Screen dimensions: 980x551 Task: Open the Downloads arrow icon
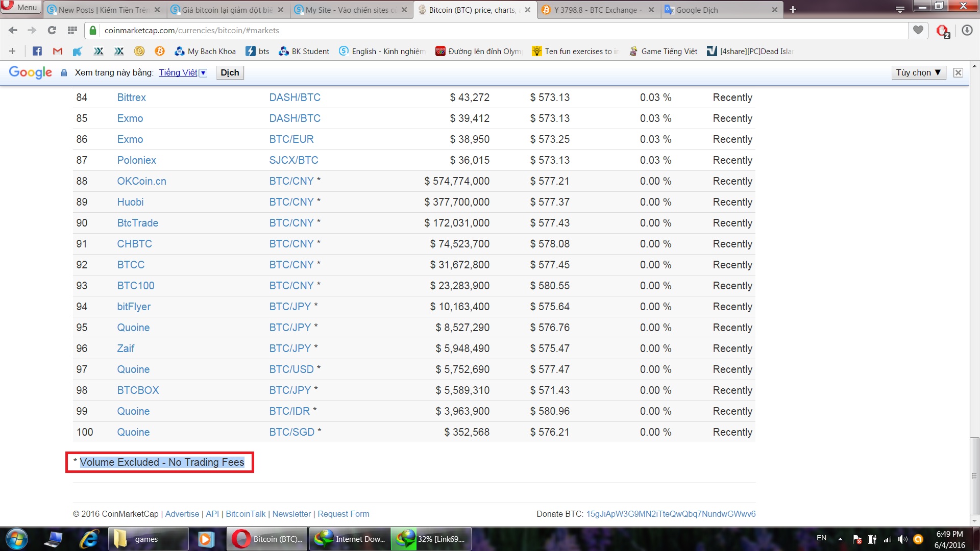pyautogui.click(x=967, y=31)
